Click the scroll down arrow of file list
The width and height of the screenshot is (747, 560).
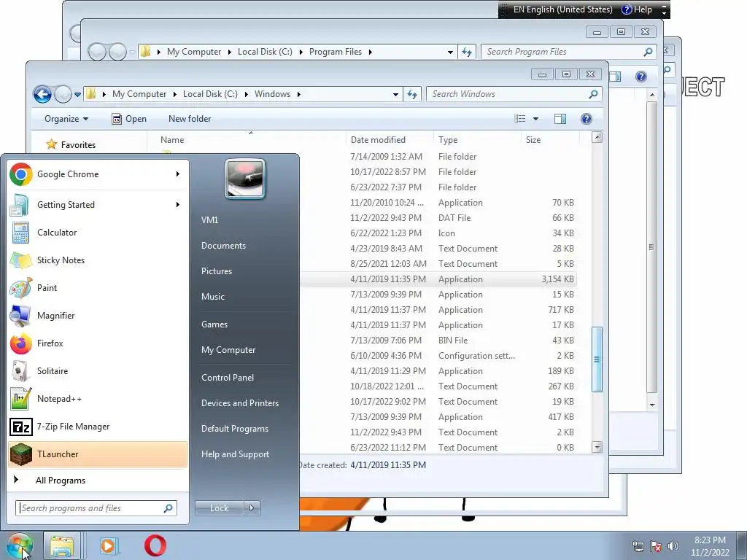tap(597, 447)
